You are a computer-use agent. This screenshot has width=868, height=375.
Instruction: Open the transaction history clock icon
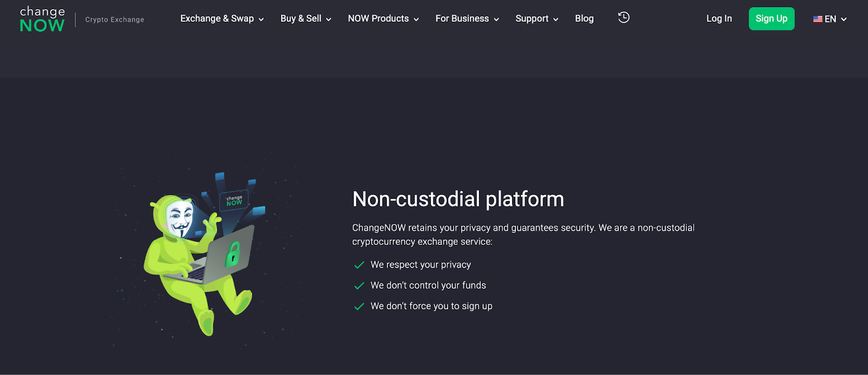[624, 18]
